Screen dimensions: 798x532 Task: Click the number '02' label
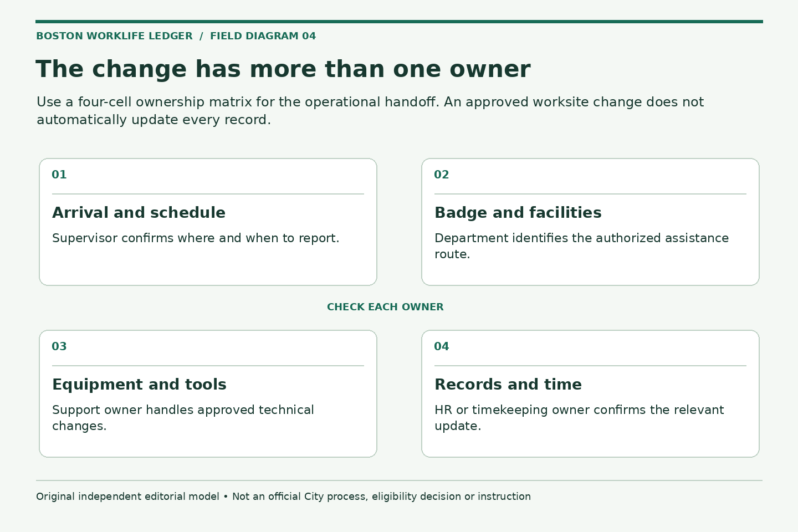point(442,175)
